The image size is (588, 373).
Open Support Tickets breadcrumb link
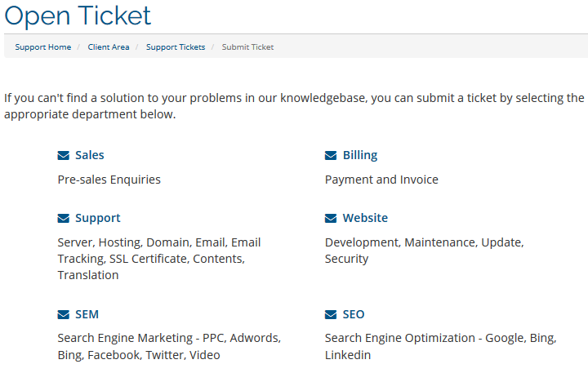click(x=176, y=47)
